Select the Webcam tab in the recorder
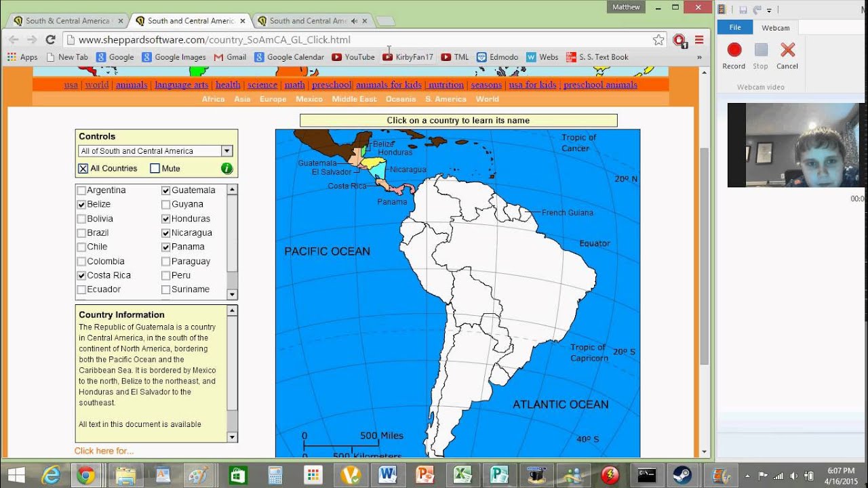 tap(775, 28)
